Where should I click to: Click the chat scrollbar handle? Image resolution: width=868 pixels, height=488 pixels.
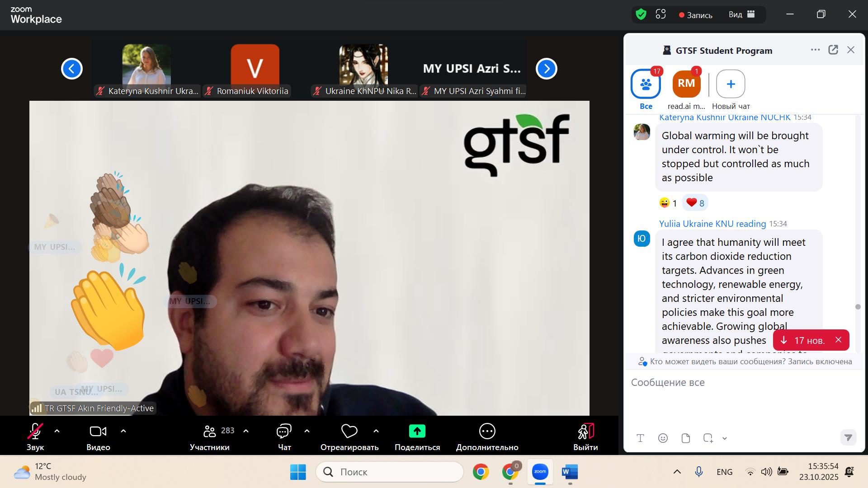tap(858, 307)
